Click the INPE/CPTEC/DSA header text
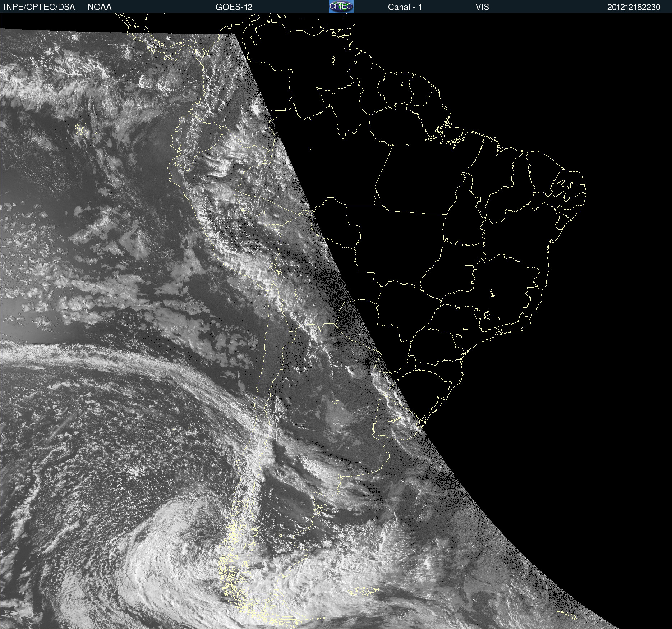672x629 pixels. pos(39,7)
